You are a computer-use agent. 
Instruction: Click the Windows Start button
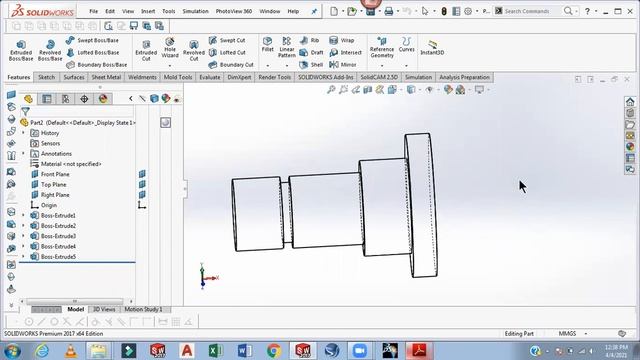12,350
